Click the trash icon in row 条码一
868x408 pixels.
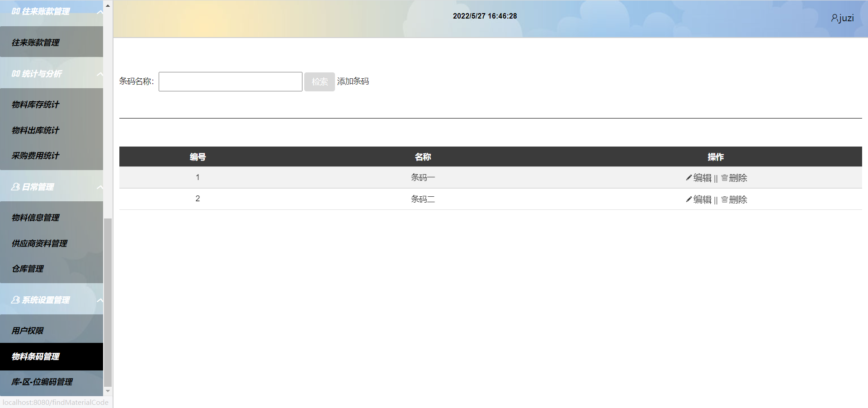click(x=724, y=178)
